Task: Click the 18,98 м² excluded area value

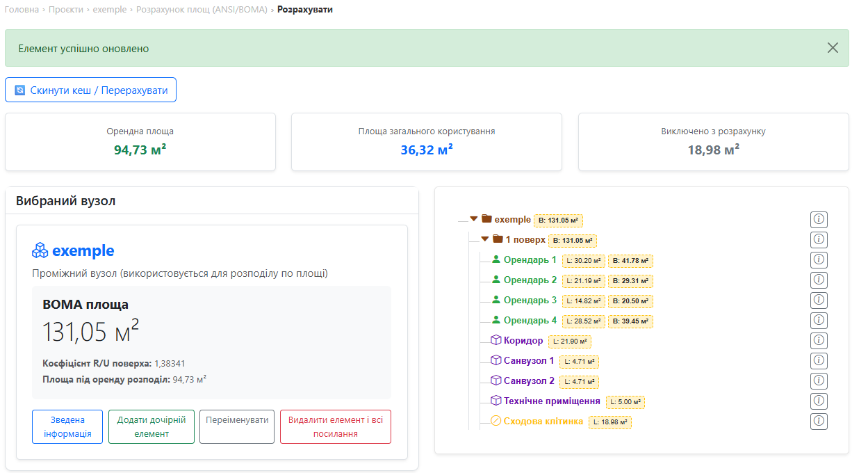Action: click(714, 150)
